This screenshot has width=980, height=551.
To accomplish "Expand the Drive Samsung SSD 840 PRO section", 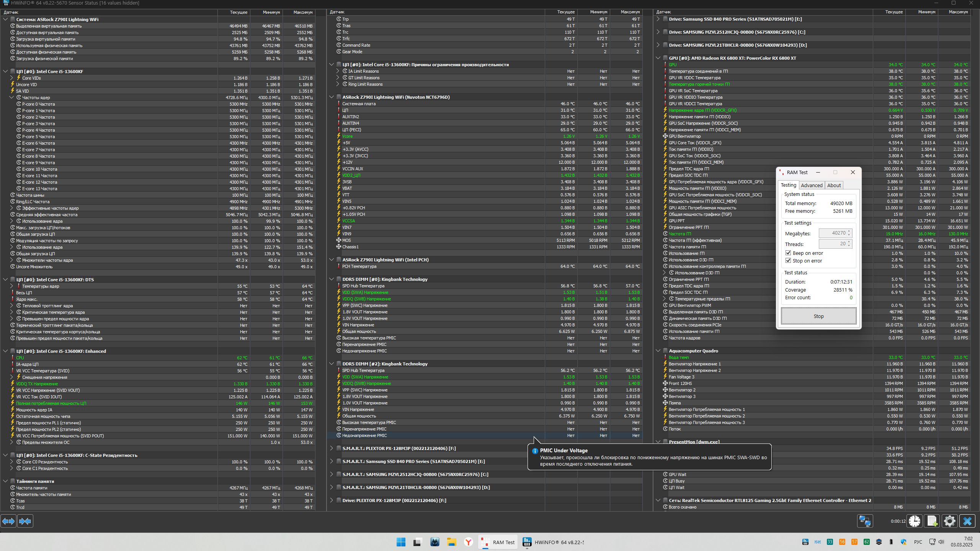I will pyautogui.click(x=658, y=19).
